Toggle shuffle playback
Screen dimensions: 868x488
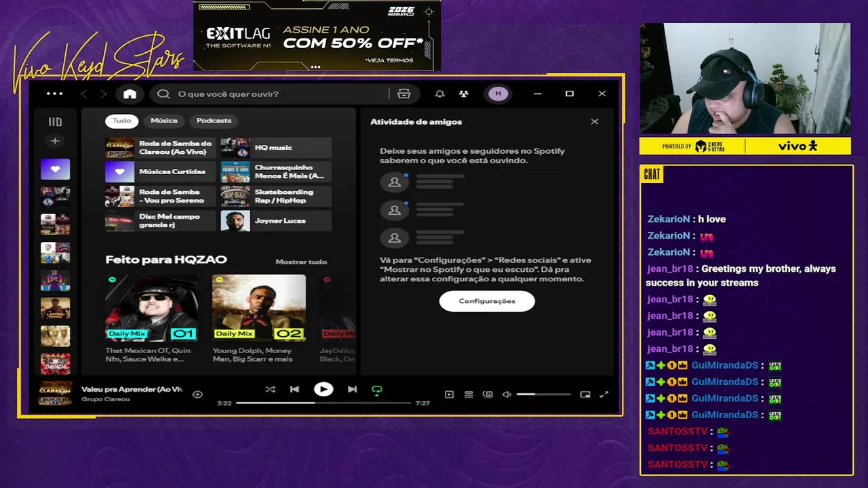point(271,389)
